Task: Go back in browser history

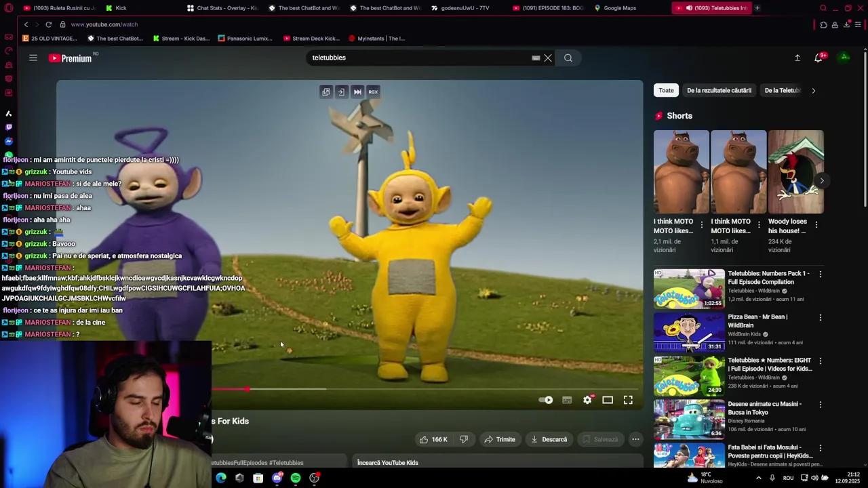Action: coord(26,24)
